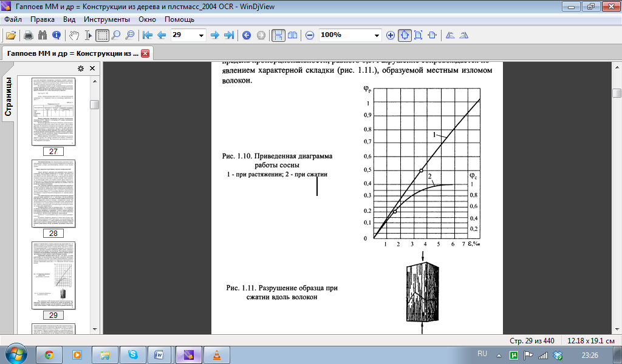Open Skype from taskbar
This screenshot has height=364, width=622.
pyautogui.click(x=133, y=354)
